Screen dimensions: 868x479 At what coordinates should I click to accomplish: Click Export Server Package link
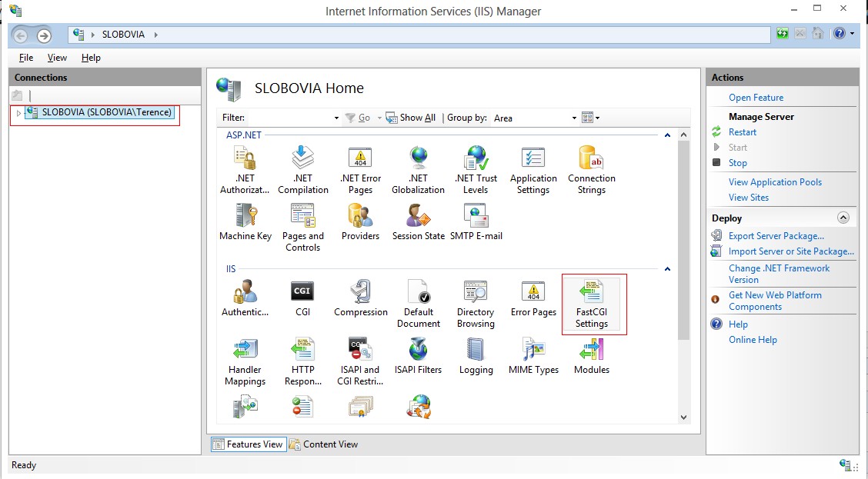coord(776,235)
